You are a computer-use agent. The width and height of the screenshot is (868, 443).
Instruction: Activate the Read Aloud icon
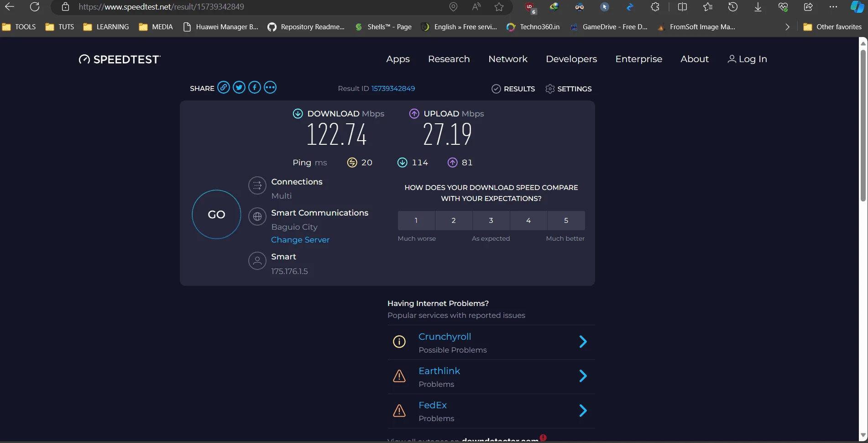click(476, 7)
